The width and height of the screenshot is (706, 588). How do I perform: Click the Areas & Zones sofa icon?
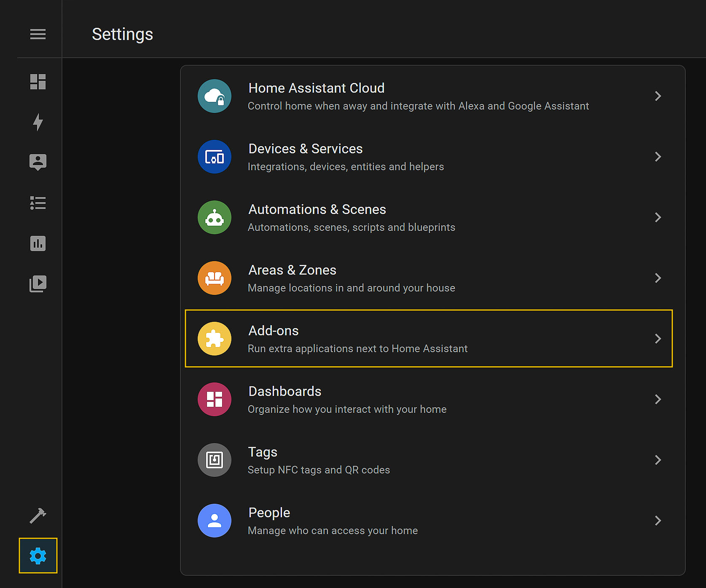(215, 278)
